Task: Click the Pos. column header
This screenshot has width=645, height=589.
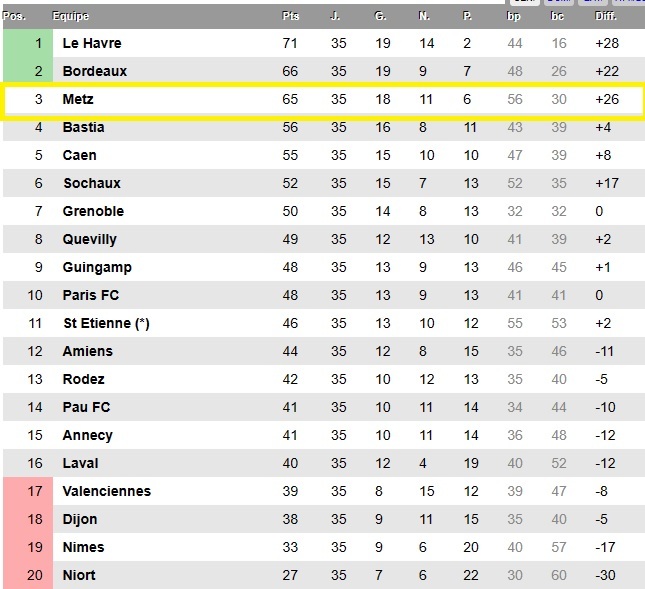Action: coord(14,16)
